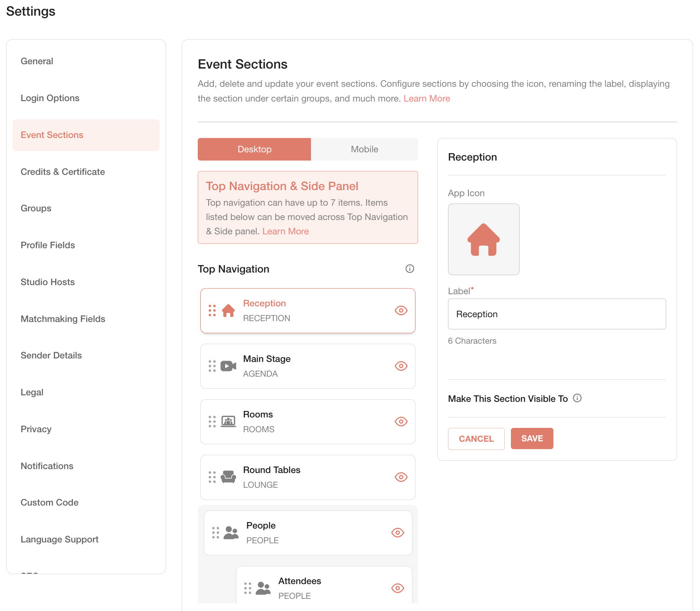The width and height of the screenshot is (700, 611).
Task: Click the Learn More link about navigation
Action: click(x=285, y=231)
